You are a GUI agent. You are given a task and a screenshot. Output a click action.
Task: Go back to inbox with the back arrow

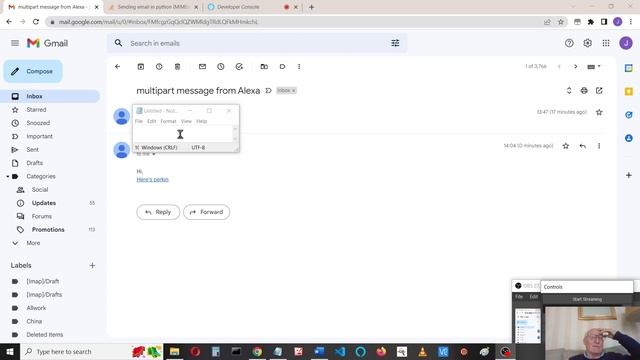[x=118, y=67]
